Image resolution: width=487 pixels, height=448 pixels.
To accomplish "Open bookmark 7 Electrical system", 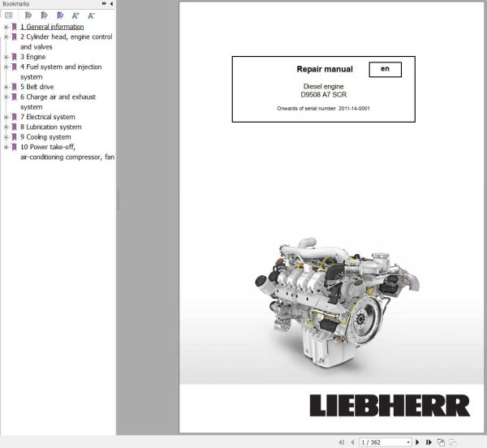I will [48, 117].
